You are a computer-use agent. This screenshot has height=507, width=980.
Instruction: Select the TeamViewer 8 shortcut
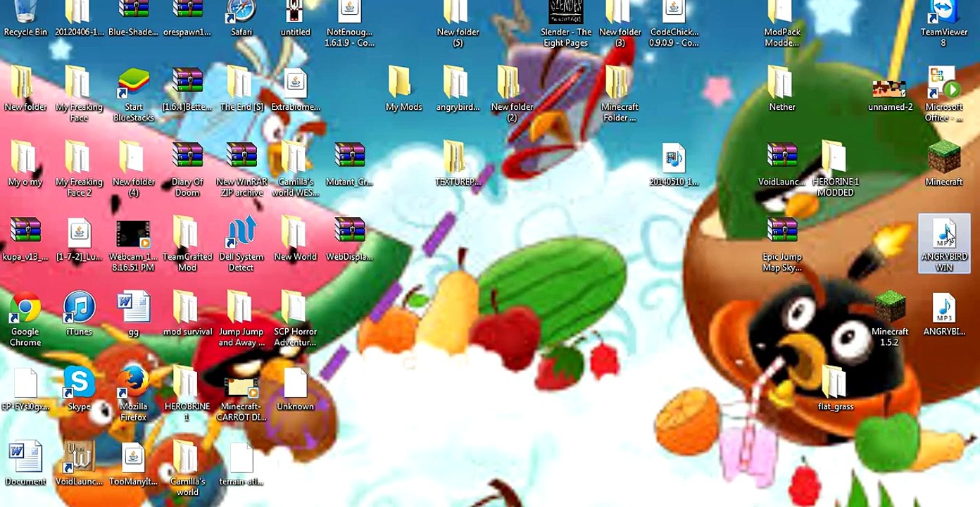tap(944, 24)
